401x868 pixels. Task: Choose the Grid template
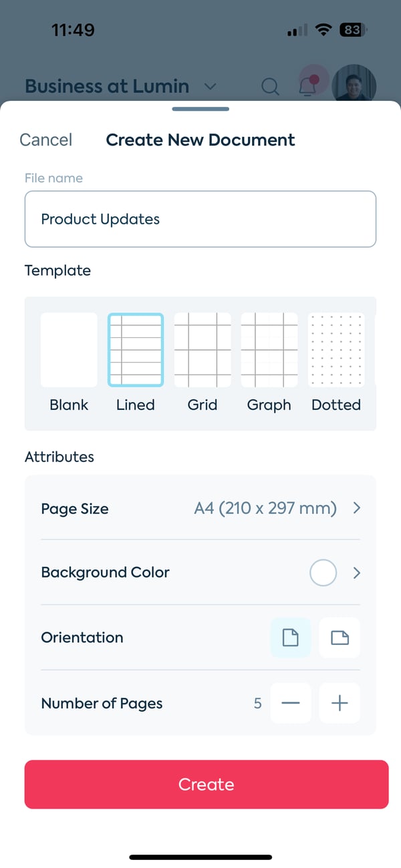point(203,349)
